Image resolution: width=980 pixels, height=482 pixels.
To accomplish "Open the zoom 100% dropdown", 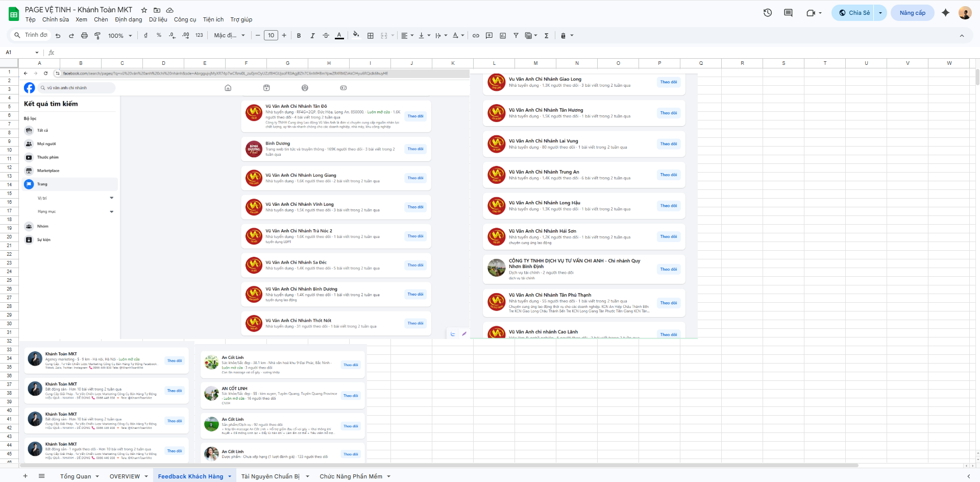I will [120, 36].
